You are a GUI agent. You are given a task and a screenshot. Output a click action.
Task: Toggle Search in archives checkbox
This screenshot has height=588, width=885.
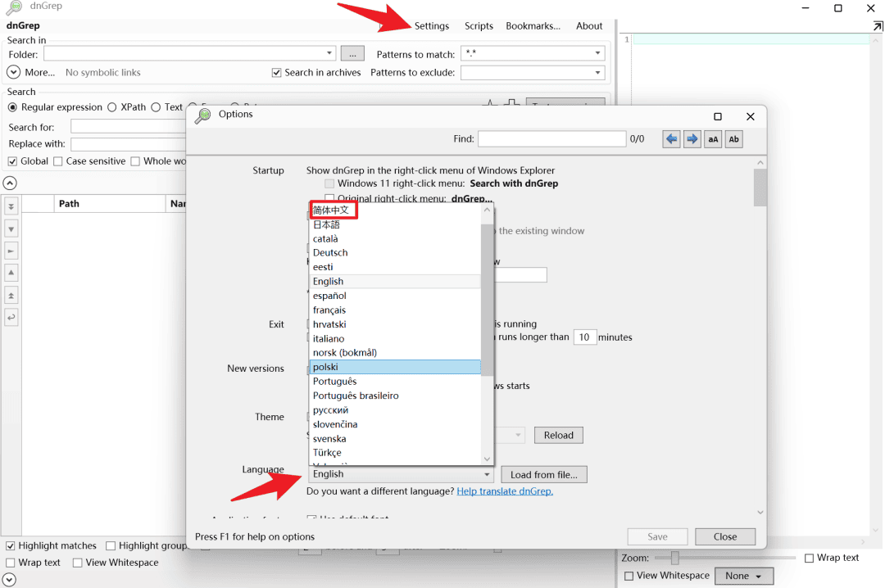click(x=277, y=73)
